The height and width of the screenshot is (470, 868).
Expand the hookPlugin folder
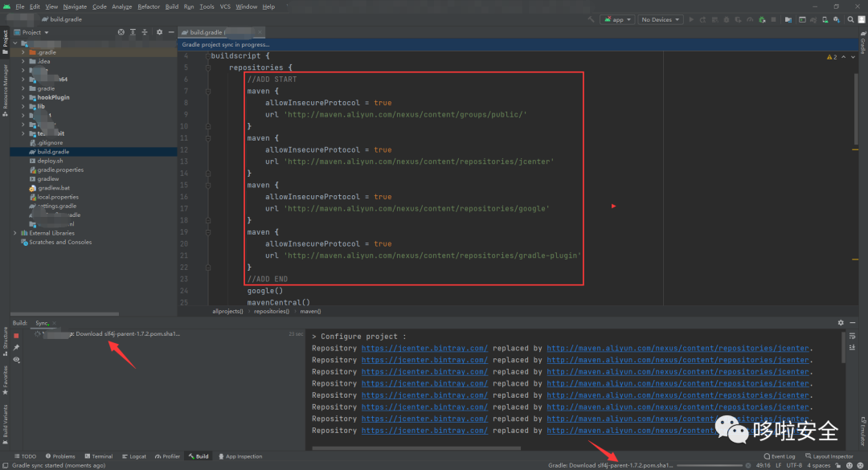point(23,97)
